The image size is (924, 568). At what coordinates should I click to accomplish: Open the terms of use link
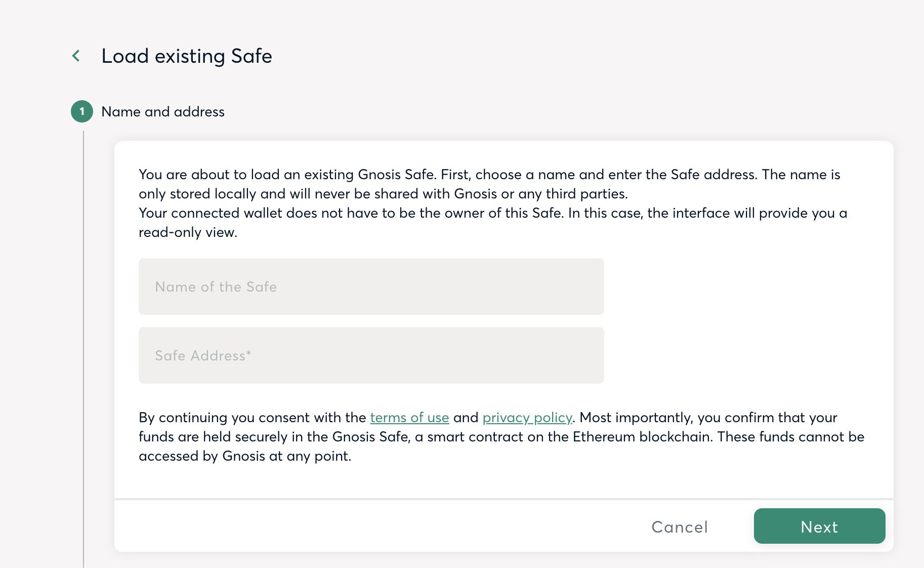[409, 418]
